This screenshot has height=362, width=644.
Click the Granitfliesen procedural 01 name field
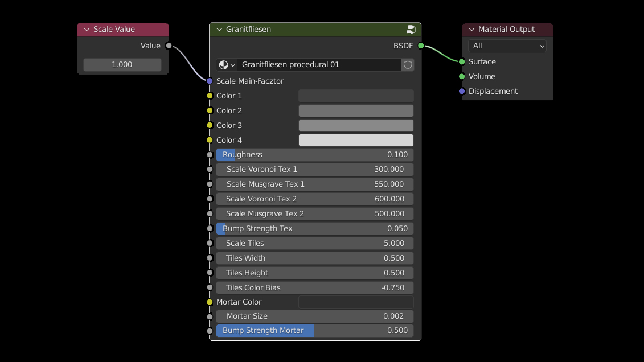319,65
